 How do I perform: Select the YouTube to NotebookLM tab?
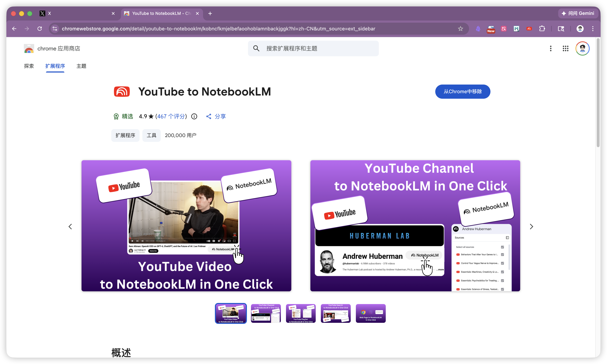162,13
